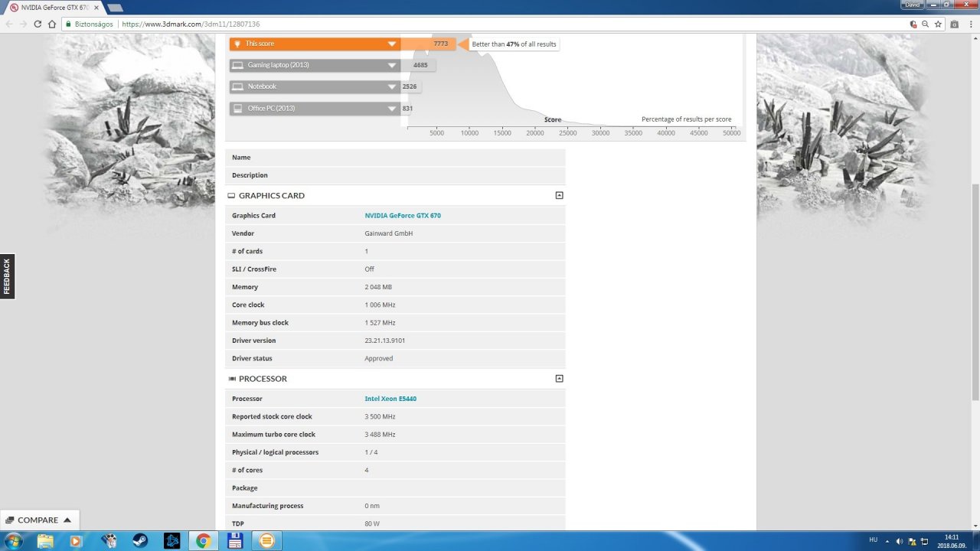Open the floppy disk taskbar app

[x=235, y=541]
